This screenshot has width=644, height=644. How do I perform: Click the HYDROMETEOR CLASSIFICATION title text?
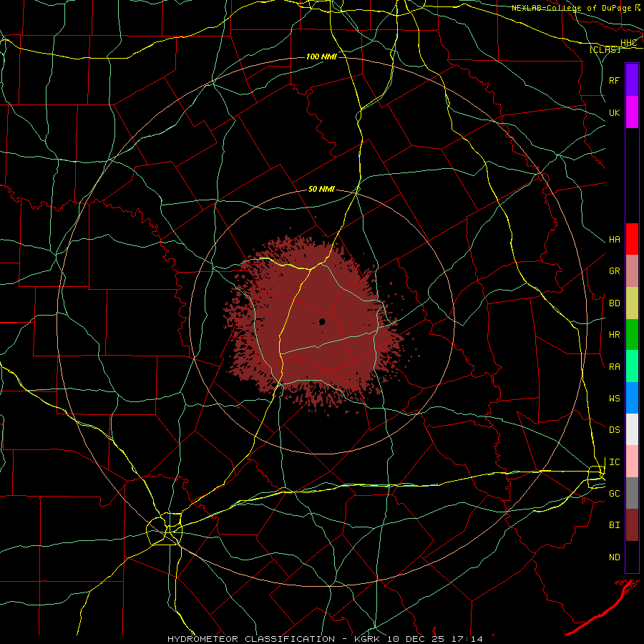click(251, 639)
